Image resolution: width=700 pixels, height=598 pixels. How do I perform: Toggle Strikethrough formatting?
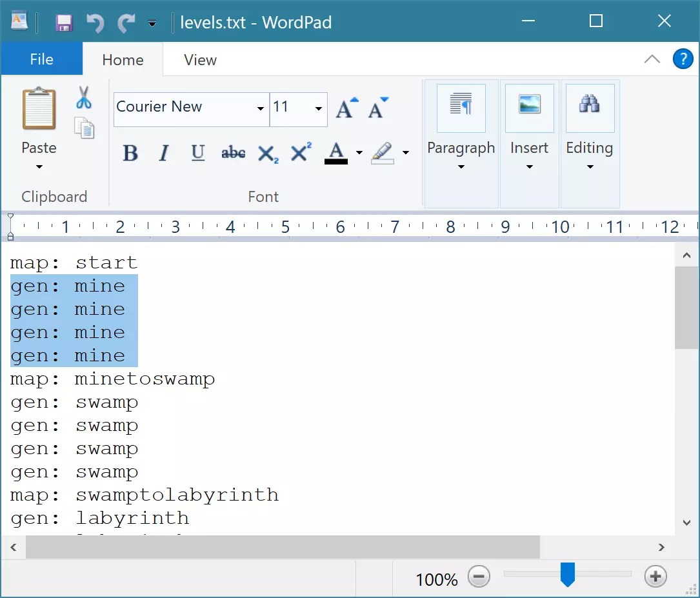coord(233,154)
